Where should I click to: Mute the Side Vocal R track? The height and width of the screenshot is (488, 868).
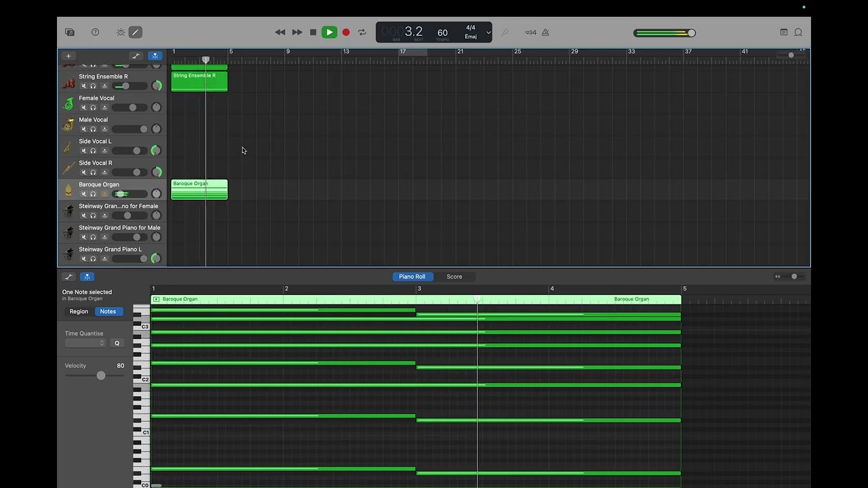pos(84,172)
